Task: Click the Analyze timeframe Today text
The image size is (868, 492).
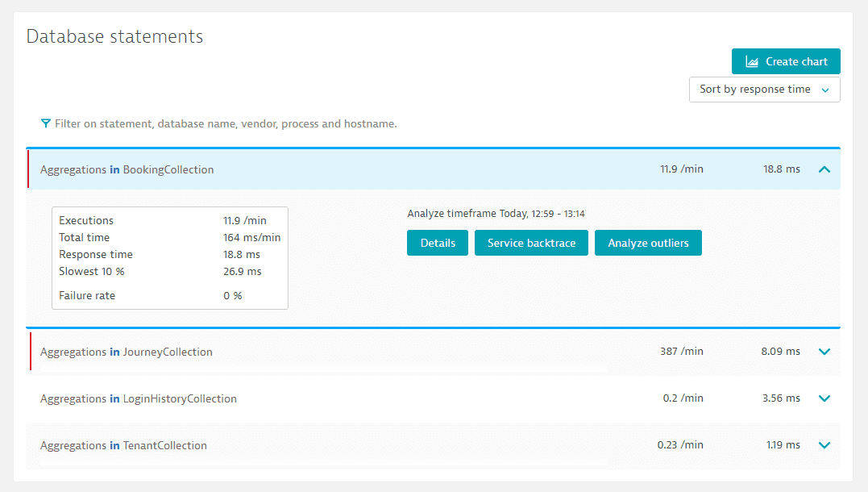Action: pyautogui.click(x=496, y=213)
